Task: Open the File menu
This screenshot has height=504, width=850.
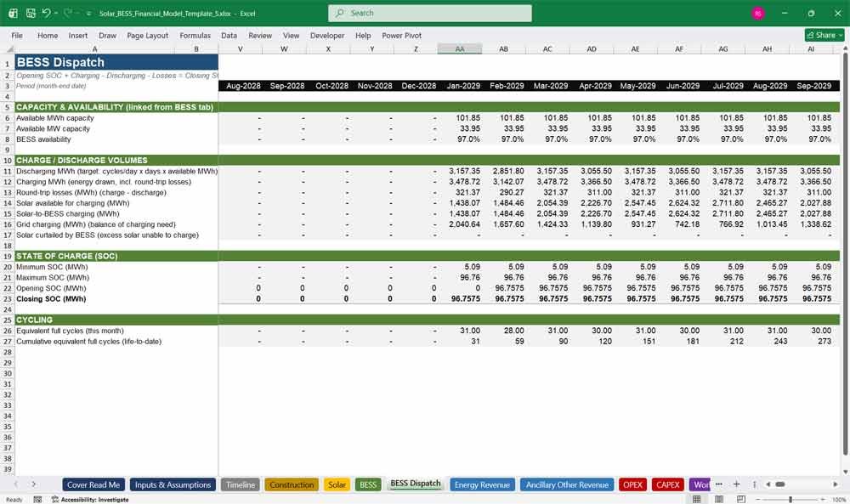Action: coord(17,35)
